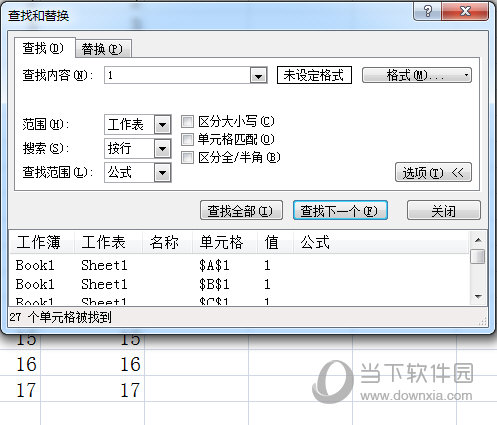497x425 pixels.
Task: Click the results list scroll up arrow
Action: [x=478, y=240]
